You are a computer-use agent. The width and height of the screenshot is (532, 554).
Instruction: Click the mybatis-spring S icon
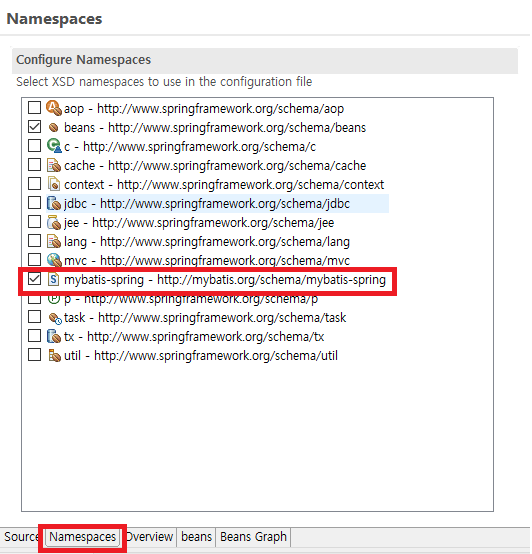coord(54,279)
